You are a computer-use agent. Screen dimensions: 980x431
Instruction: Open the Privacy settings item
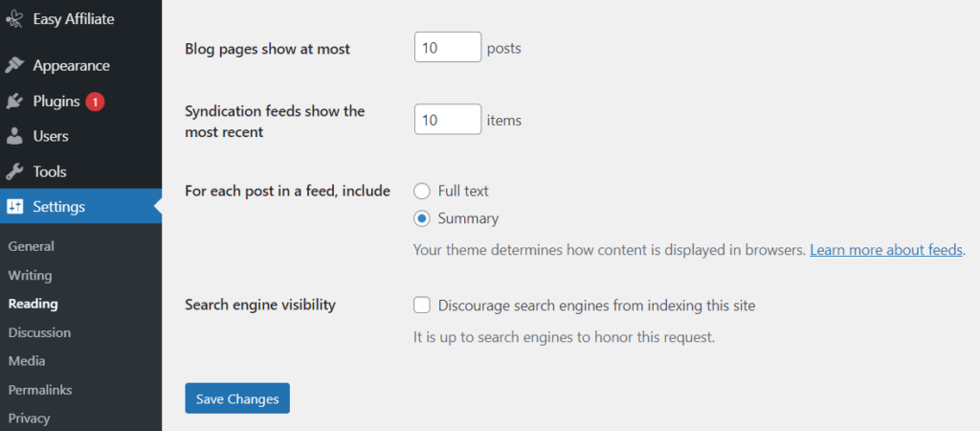pos(29,419)
